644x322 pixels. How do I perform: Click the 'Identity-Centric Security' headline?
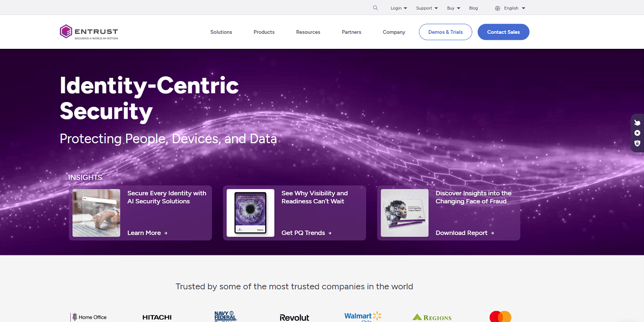pyautogui.click(x=149, y=98)
